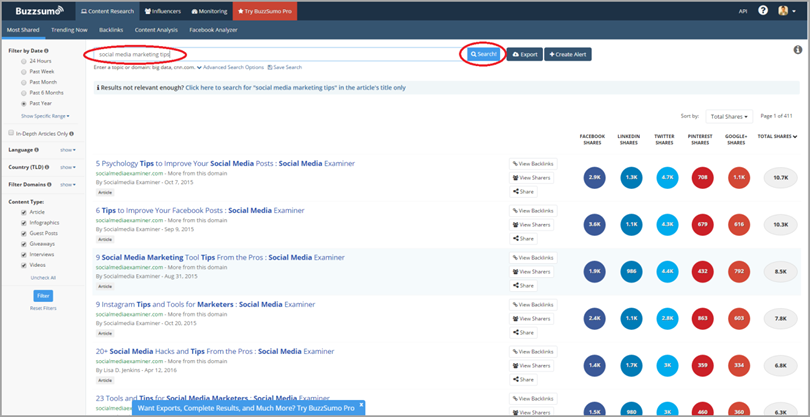Toggle the In-Depth Articles Only checkbox
The image size is (810, 417).
tap(11, 133)
